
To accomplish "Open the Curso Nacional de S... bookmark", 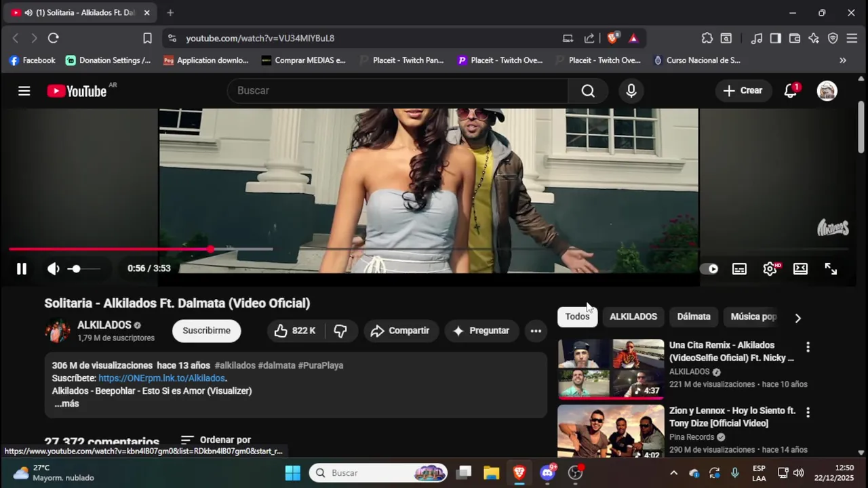I will [x=696, y=60].
